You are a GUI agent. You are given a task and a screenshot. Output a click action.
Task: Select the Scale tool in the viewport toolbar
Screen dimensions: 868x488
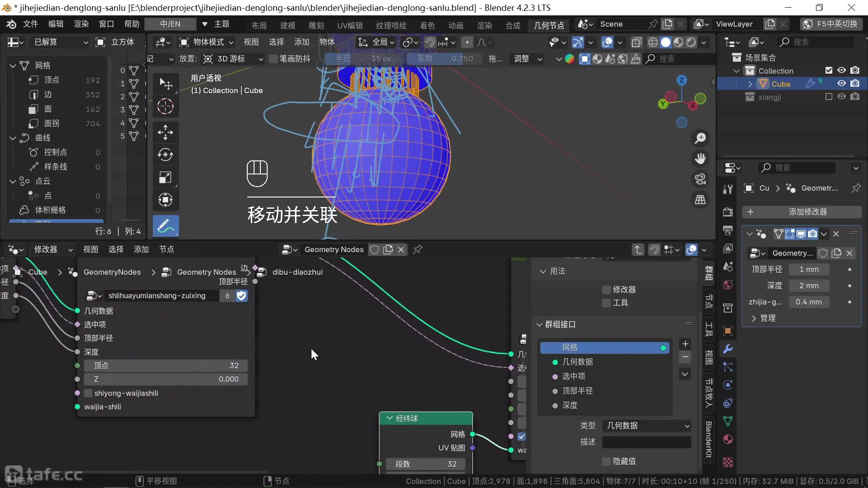(165, 177)
